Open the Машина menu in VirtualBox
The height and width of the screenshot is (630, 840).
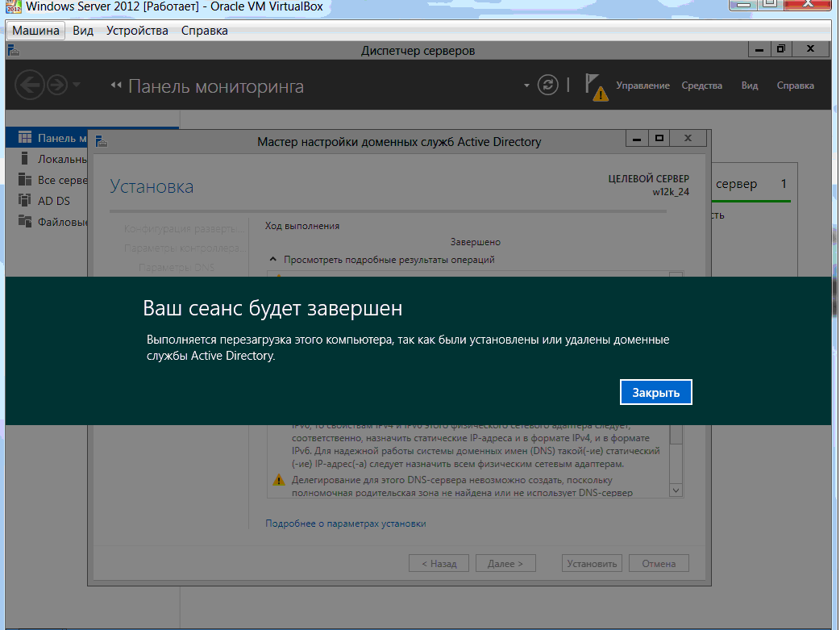click(x=35, y=31)
